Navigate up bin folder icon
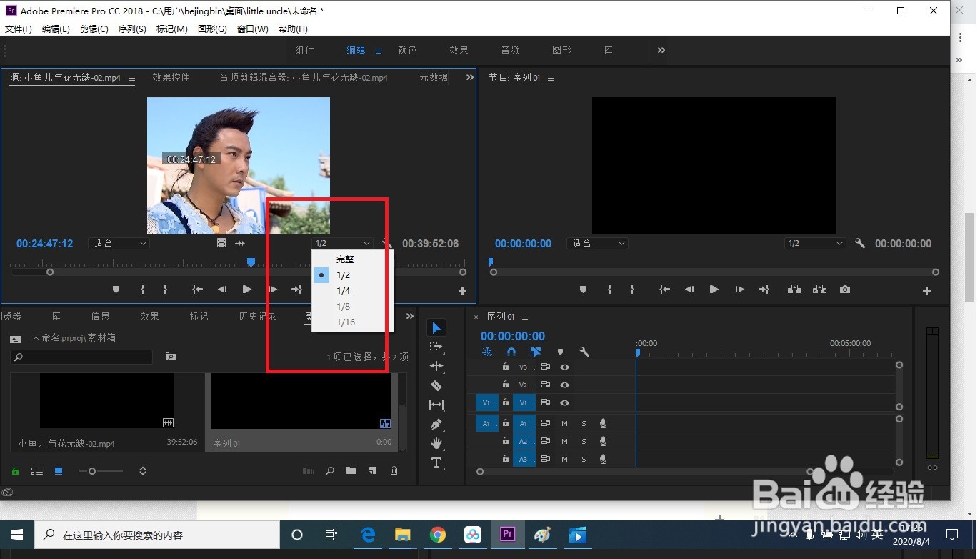Screen dimensions: 980x559 tap(16, 338)
